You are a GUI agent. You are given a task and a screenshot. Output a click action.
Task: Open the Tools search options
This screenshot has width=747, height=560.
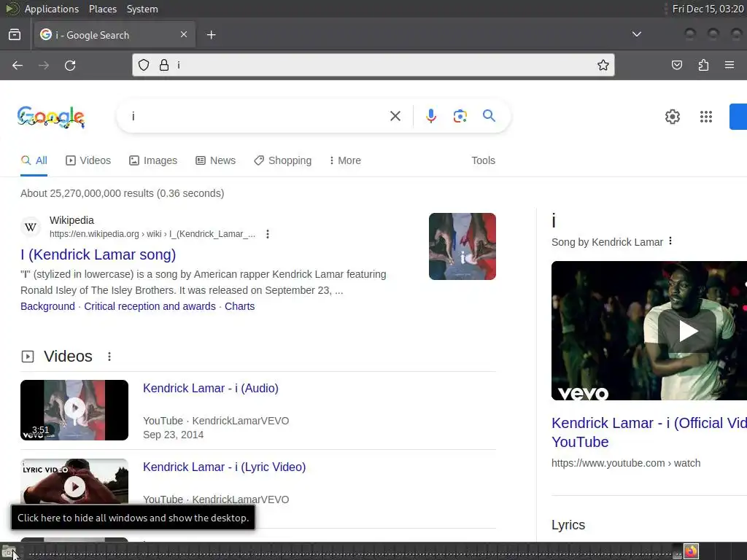tap(483, 160)
